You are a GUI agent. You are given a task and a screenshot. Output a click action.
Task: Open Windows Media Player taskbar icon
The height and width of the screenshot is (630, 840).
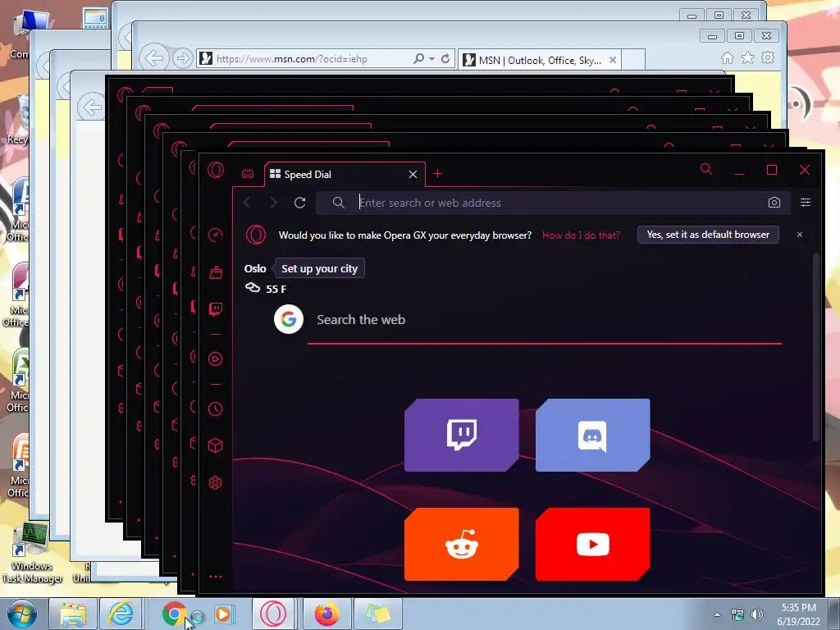(x=223, y=614)
